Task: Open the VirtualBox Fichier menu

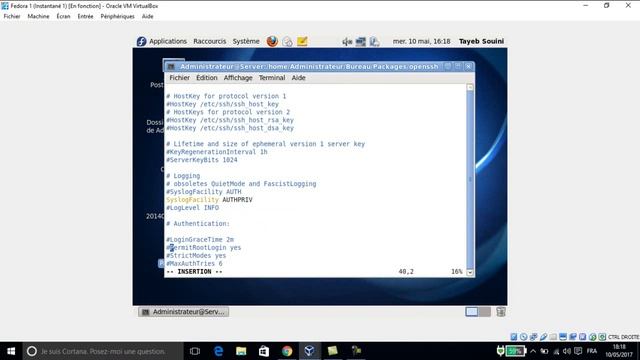Action: [12, 16]
